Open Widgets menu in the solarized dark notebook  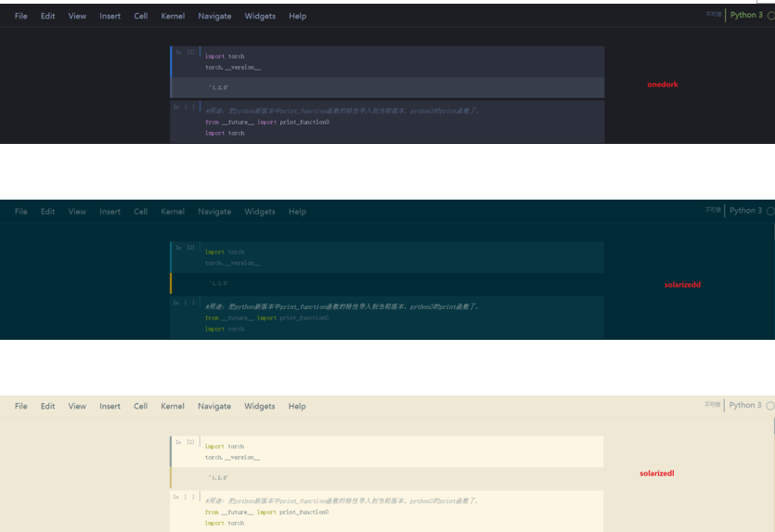pos(260,211)
